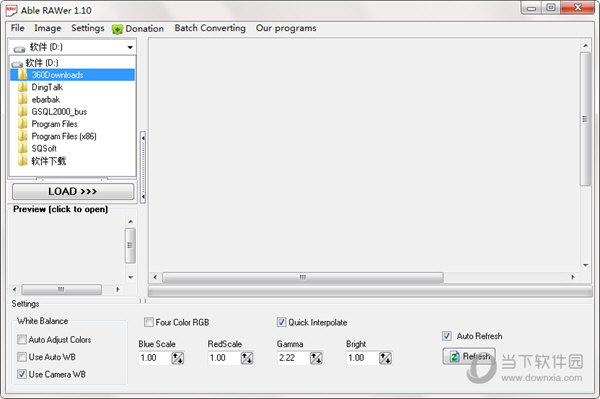This screenshot has height=399, width=600.
Task: Click the Bright spinner arrows
Action: tap(385, 358)
